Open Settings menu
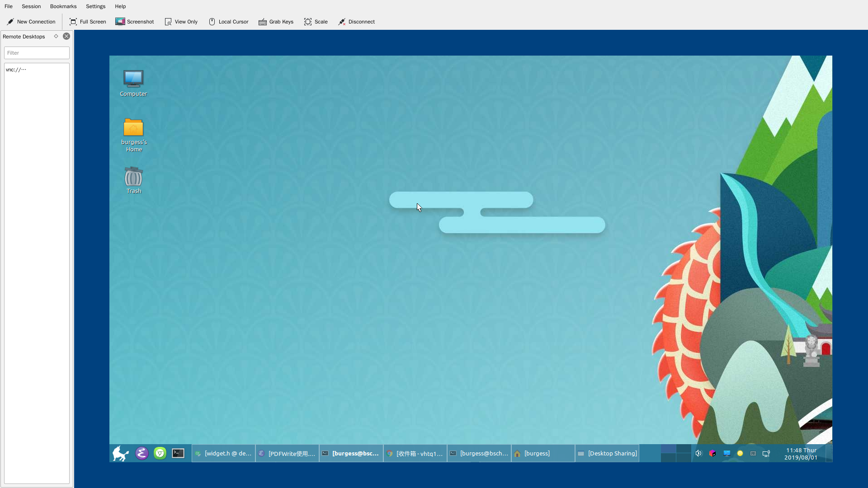Image resolution: width=868 pixels, height=488 pixels. (95, 6)
